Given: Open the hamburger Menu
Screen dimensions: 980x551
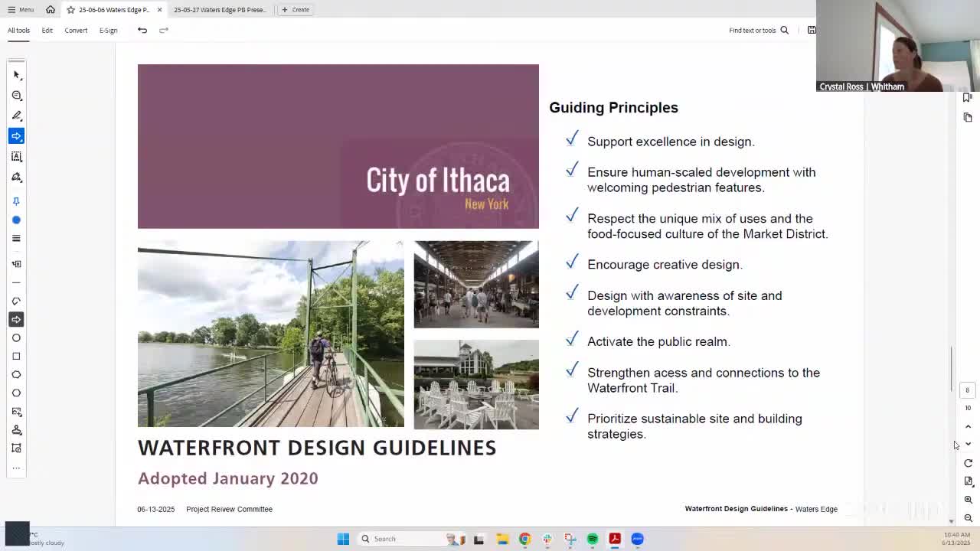Looking at the screenshot, I should [x=21, y=9].
